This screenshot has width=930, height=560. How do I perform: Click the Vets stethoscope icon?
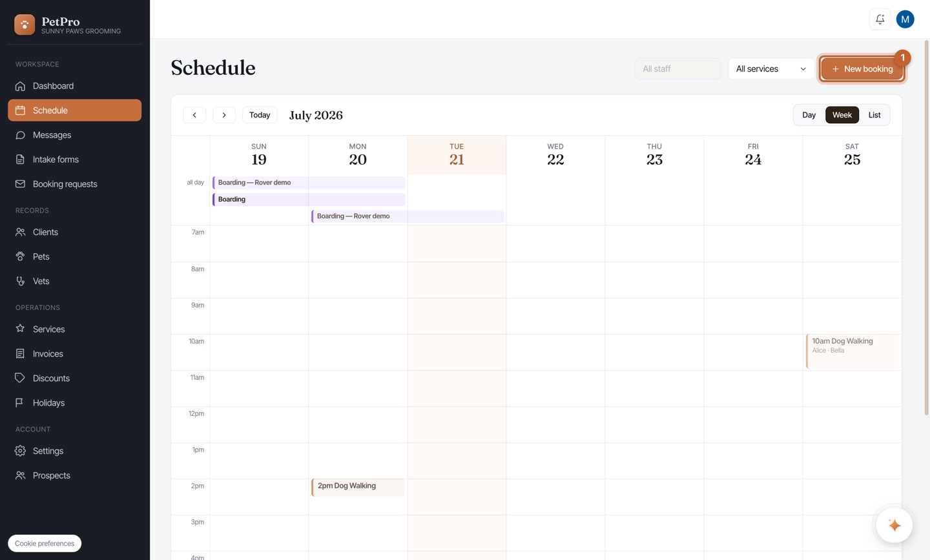[20, 281]
